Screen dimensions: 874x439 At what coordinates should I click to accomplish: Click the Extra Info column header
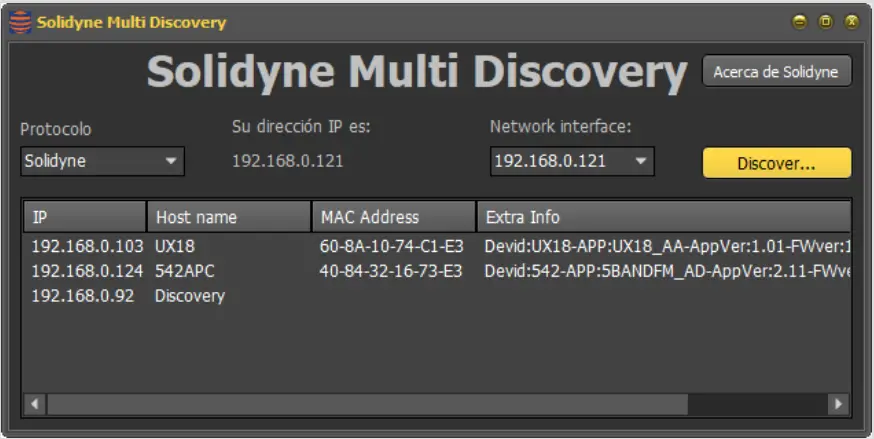663,217
